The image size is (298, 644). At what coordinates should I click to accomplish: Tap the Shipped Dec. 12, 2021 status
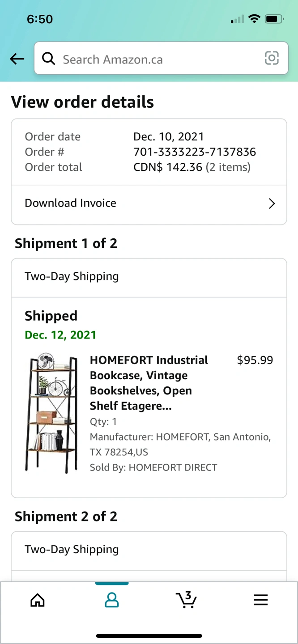60,335
